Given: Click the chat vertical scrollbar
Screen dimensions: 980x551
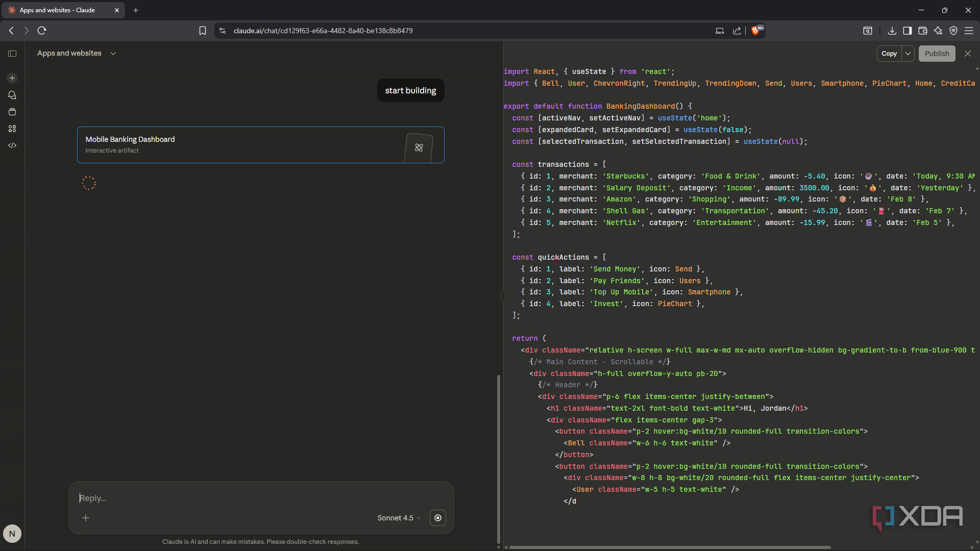Looking at the screenshot, I should (x=498, y=459).
